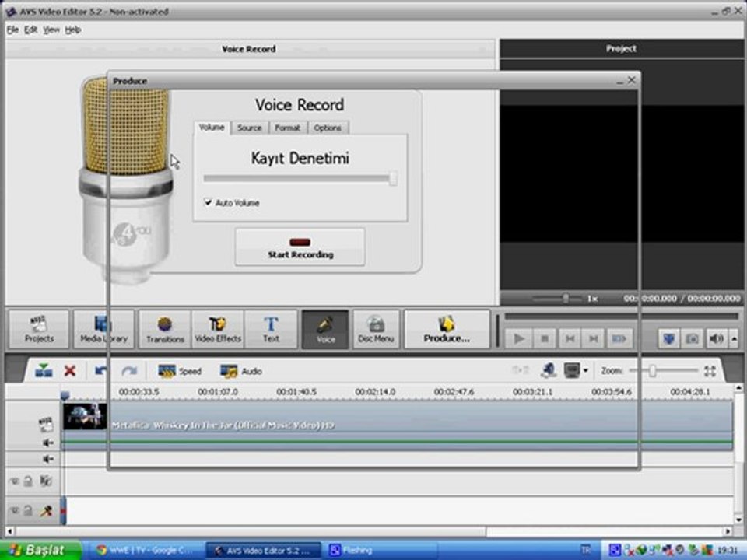
Task: Select the Voice recording tool
Action: pos(325,330)
